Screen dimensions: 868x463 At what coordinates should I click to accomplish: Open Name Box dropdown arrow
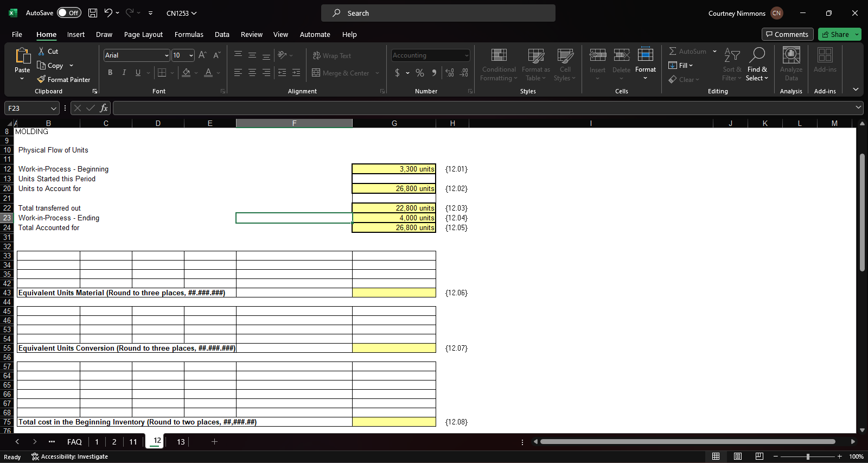point(53,109)
